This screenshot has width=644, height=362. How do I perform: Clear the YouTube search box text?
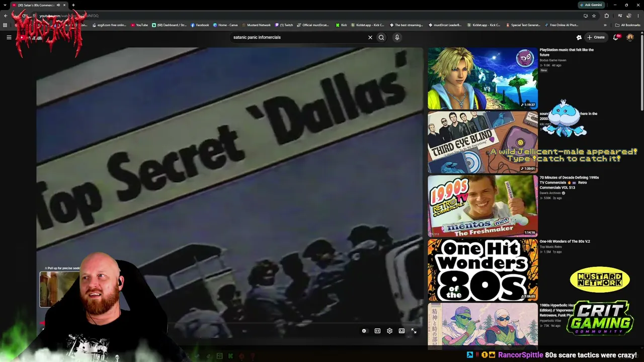tap(370, 37)
